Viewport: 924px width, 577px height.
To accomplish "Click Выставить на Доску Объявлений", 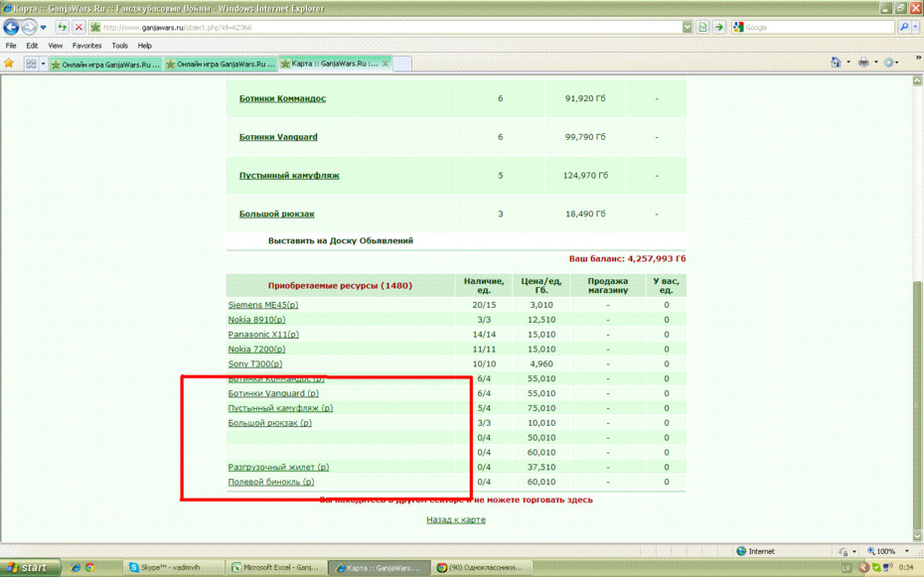I will pos(341,240).
